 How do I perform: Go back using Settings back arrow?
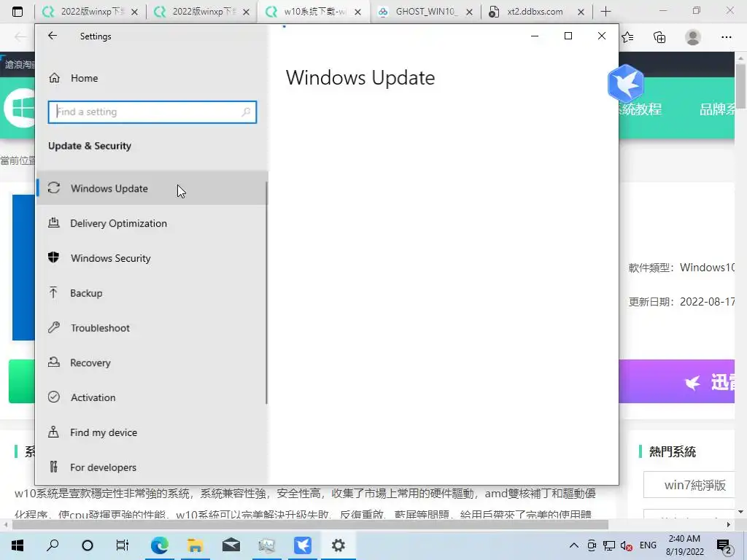pos(53,36)
